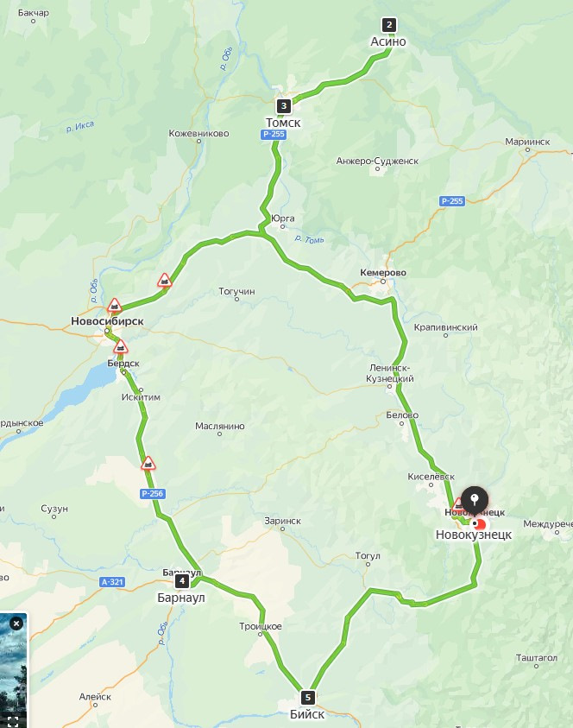The height and width of the screenshot is (728, 573).
Task: Open the Новосибирск city label
Action: 107,321
